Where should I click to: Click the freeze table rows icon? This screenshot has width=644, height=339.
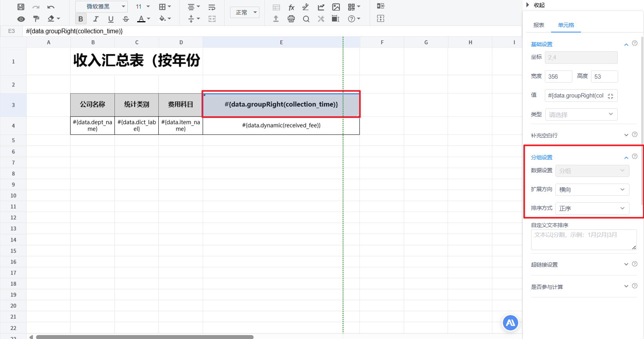276,7
